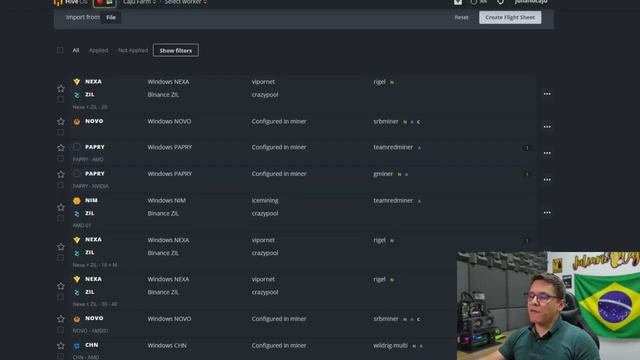Screen dimensions: 640x360
Task: Check the NIM AMD 01 row checkbox
Action: pos(60,218)
